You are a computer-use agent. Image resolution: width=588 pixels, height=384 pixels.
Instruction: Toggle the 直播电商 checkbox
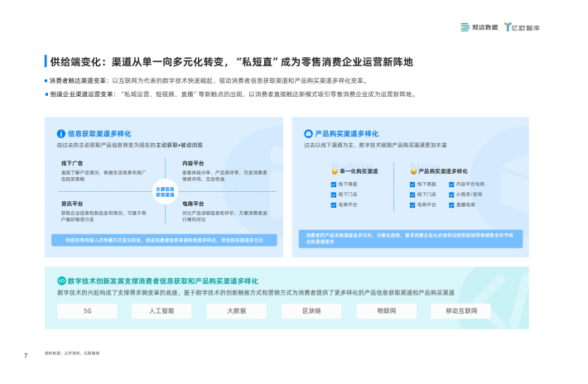pos(451,205)
